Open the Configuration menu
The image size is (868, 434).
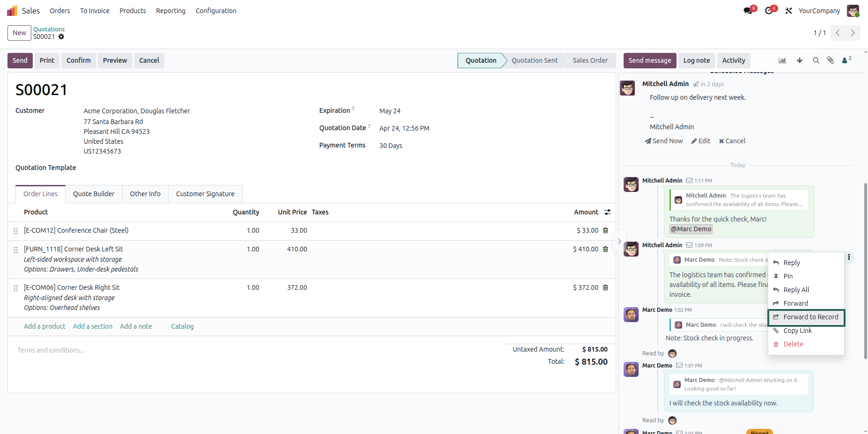point(216,11)
